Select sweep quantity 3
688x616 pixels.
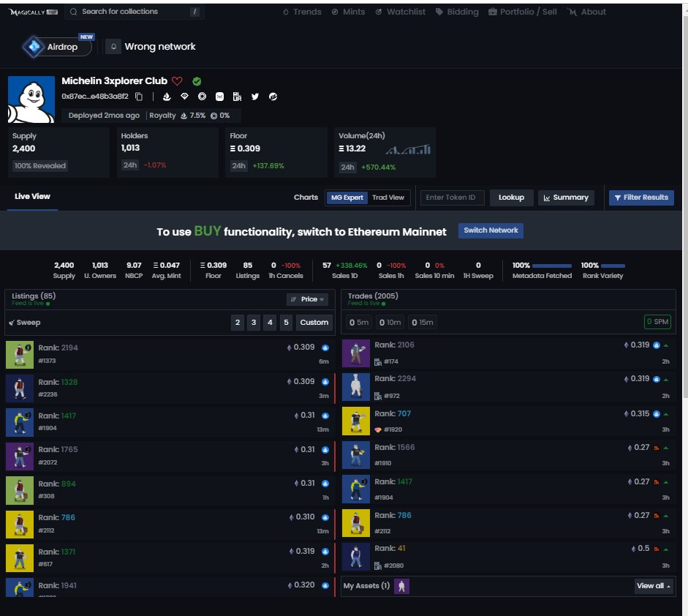pos(254,323)
